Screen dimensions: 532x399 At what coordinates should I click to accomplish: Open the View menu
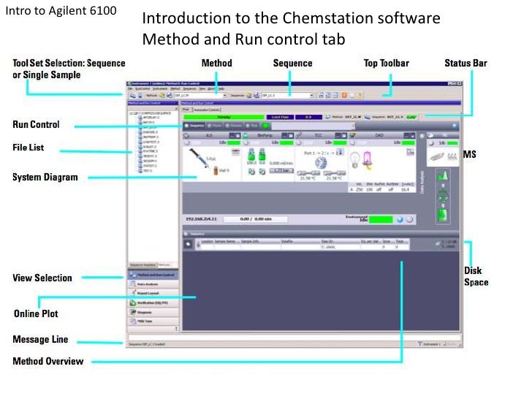point(202,88)
